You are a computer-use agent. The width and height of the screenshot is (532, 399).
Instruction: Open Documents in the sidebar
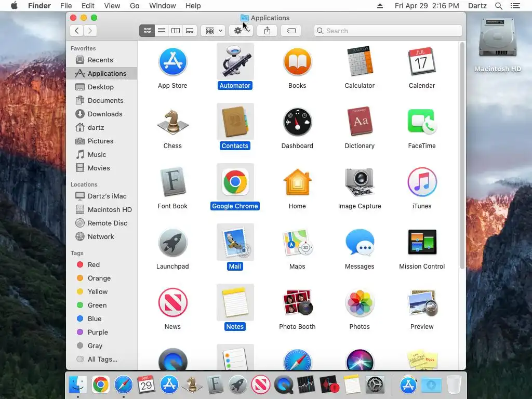(x=102, y=100)
